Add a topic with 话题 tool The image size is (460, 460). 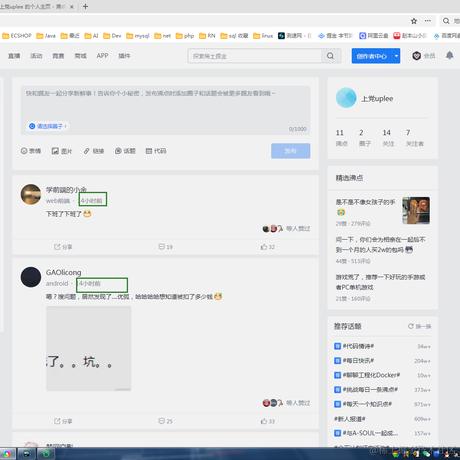click(125, 151)
